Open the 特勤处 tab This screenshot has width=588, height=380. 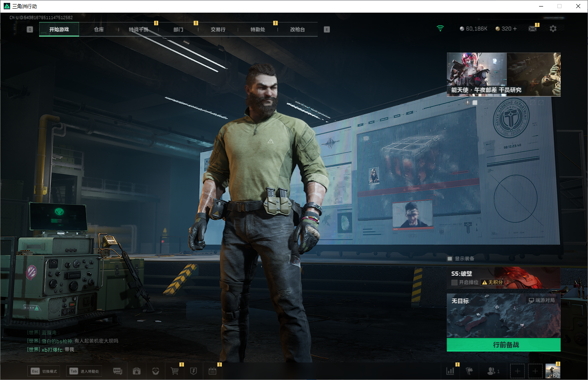tap(258, 29)
